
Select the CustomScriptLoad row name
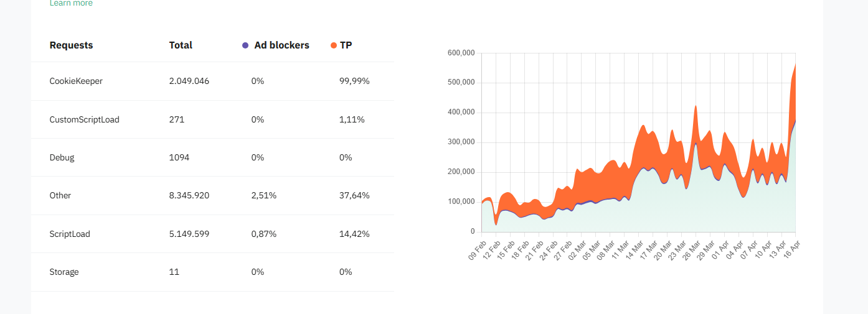pos(84,119)
